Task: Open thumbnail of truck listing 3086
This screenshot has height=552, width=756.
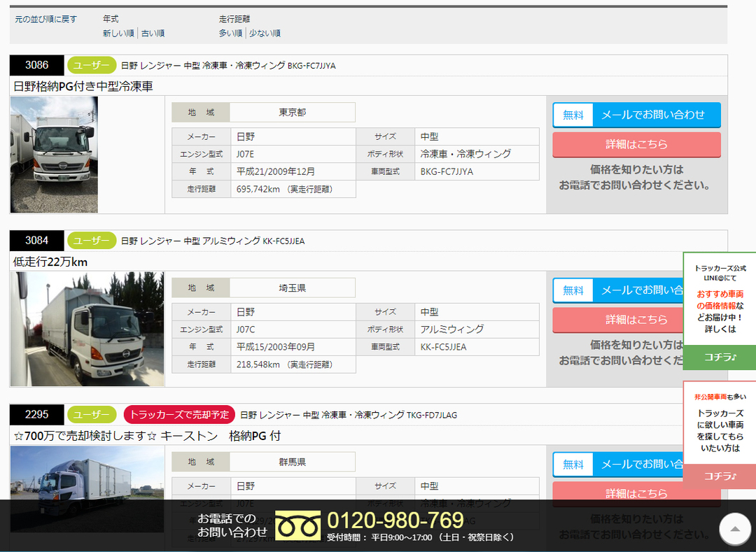Action: tap(54, 155)
